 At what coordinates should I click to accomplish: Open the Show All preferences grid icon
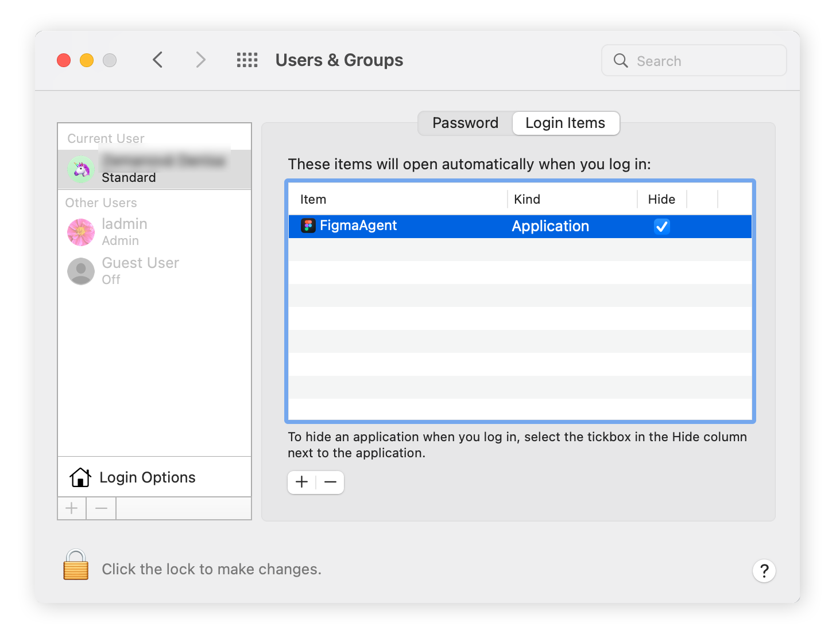(x=247, y=60)
